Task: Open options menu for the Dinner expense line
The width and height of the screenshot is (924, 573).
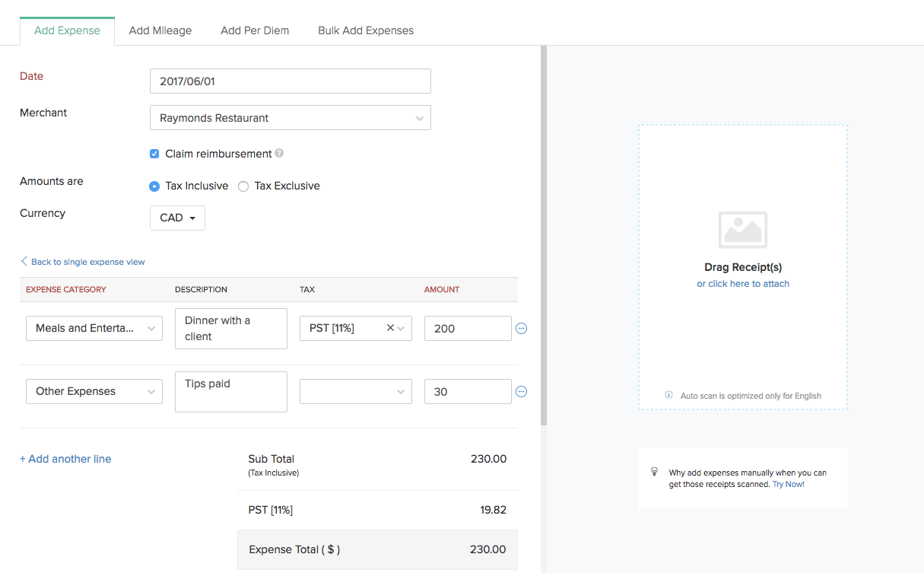Action: [x=521, y=328]
